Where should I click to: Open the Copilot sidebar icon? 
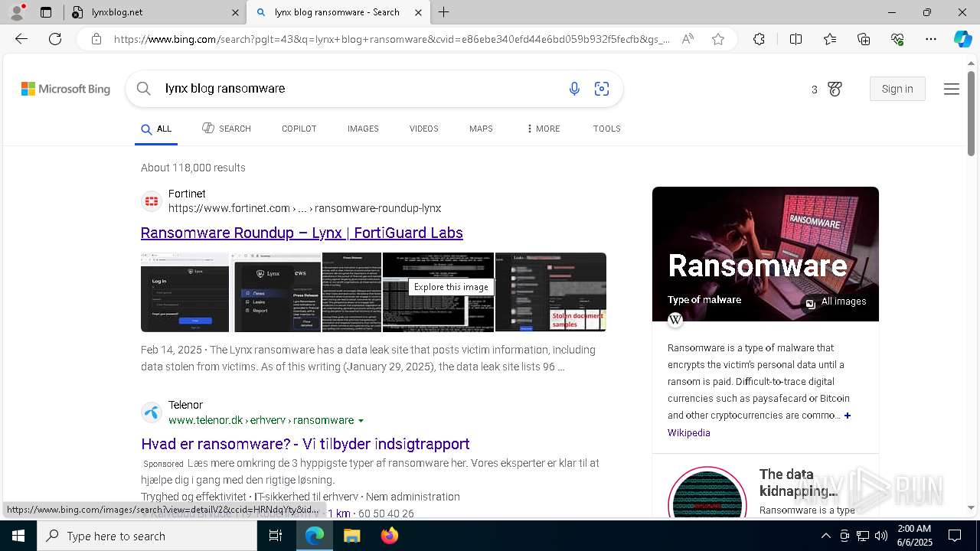pos(962,39)
